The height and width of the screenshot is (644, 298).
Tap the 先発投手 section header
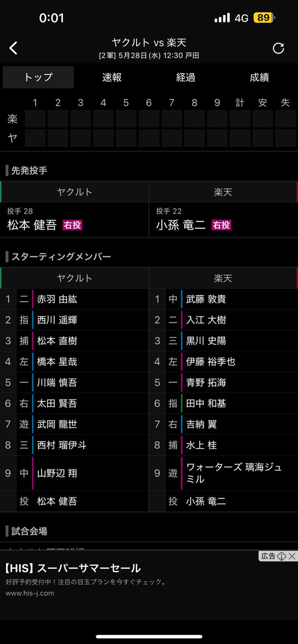(29, 171)
